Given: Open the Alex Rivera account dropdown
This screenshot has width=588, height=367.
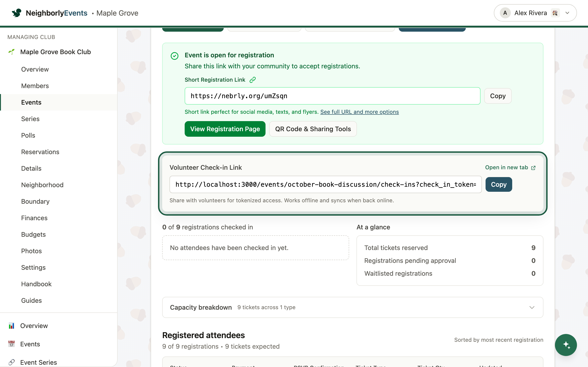Looking at the screenshot, I should coord(535,13).
